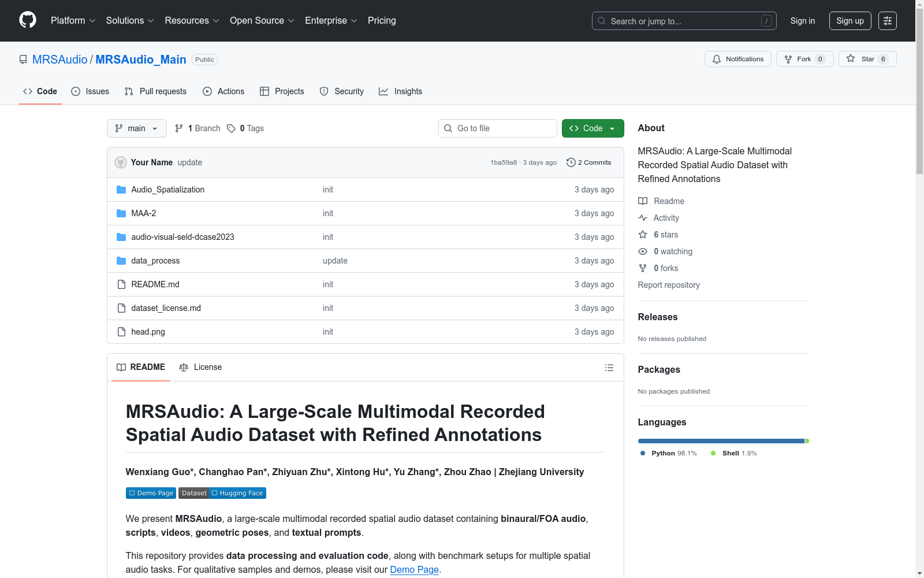Click the head.png file icon
The height and width of the screenshot is (578, 924).
point(121,332)
